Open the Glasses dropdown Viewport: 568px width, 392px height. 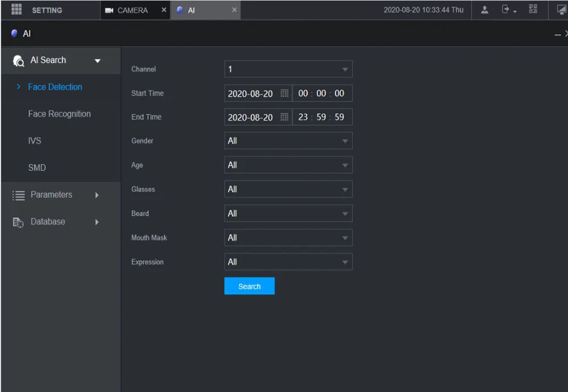coord(289,189)
